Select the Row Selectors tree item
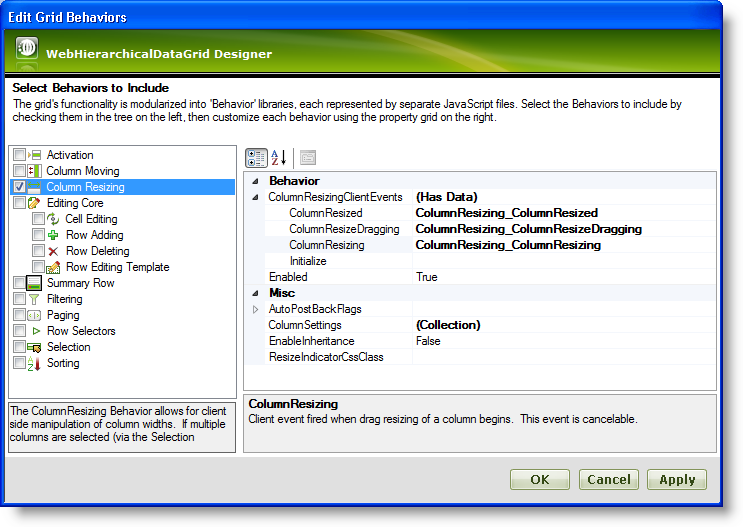The image size is (743, 527). [81, 331]
